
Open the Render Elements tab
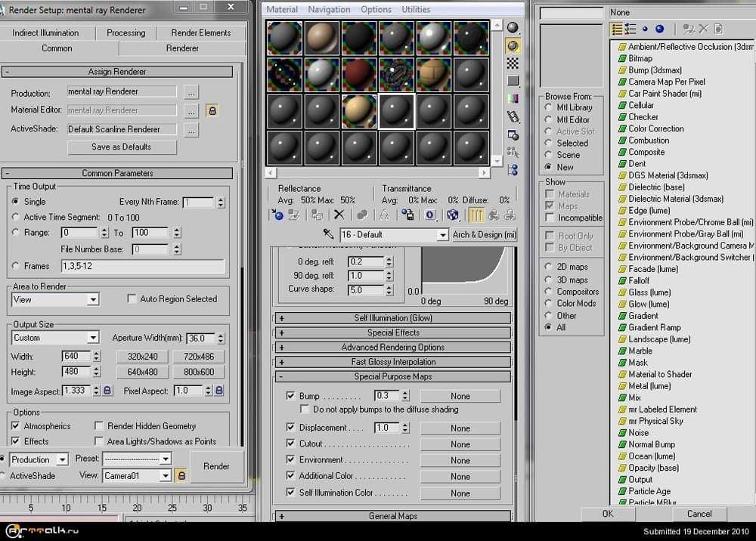click(200, 32)
